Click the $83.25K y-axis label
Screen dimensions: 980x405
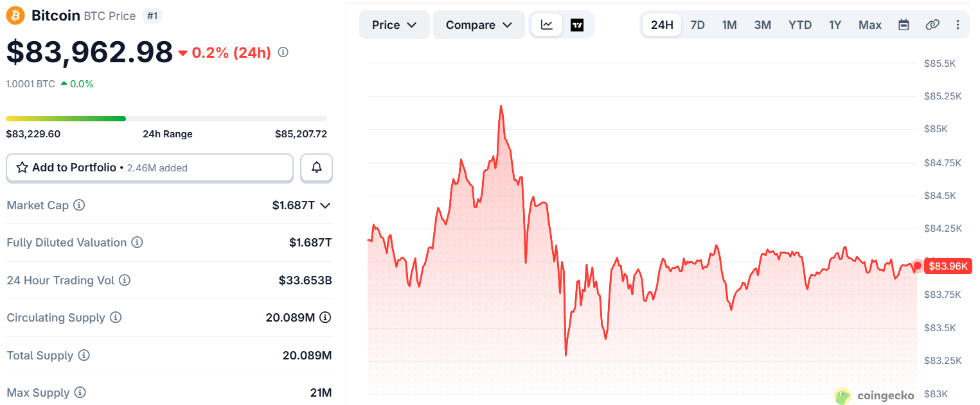click(x=943, y=361)
